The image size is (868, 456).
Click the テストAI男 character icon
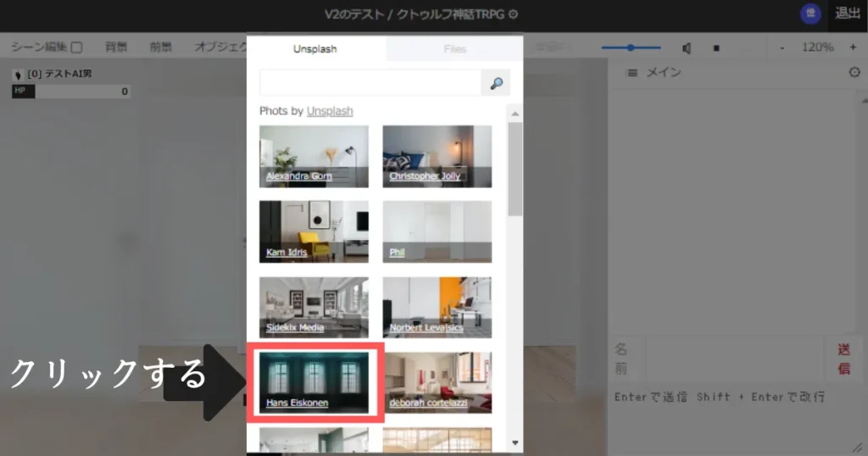click(x=18, y=74)
